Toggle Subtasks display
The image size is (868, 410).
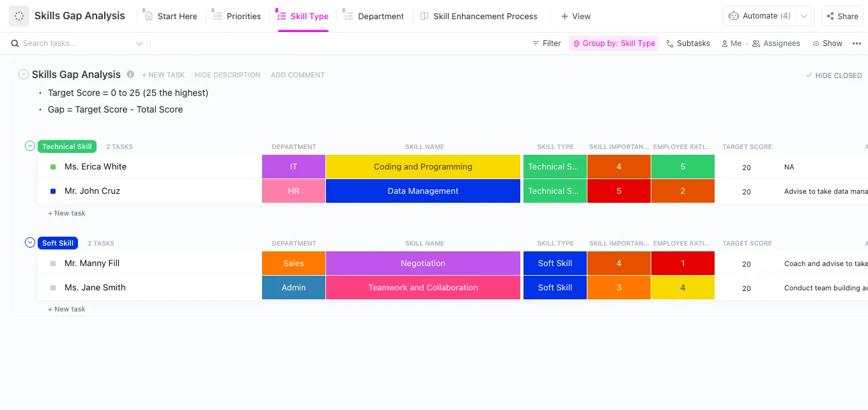(x=688, y=43)
